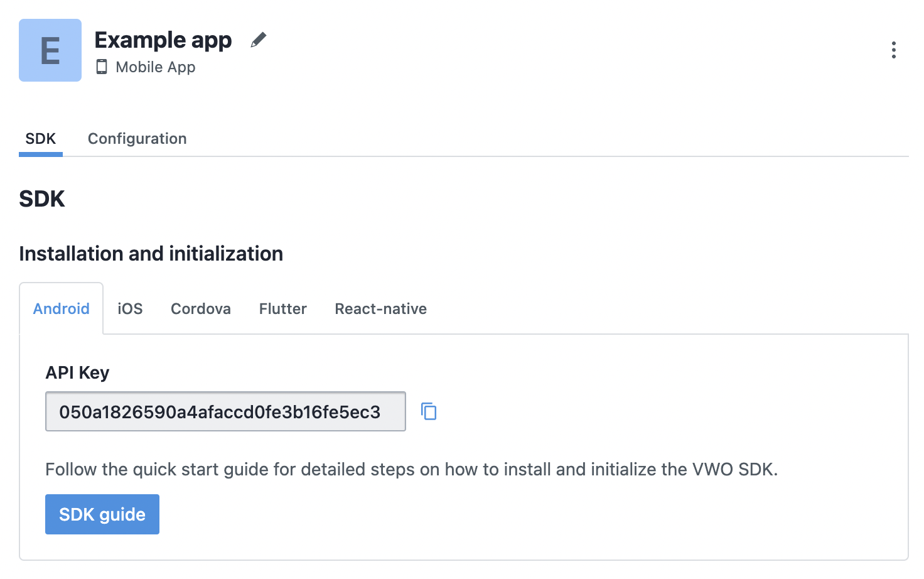Open the SDK guide button
The width and height of the screenshot is (924, 579).
(x=102, y=514)
